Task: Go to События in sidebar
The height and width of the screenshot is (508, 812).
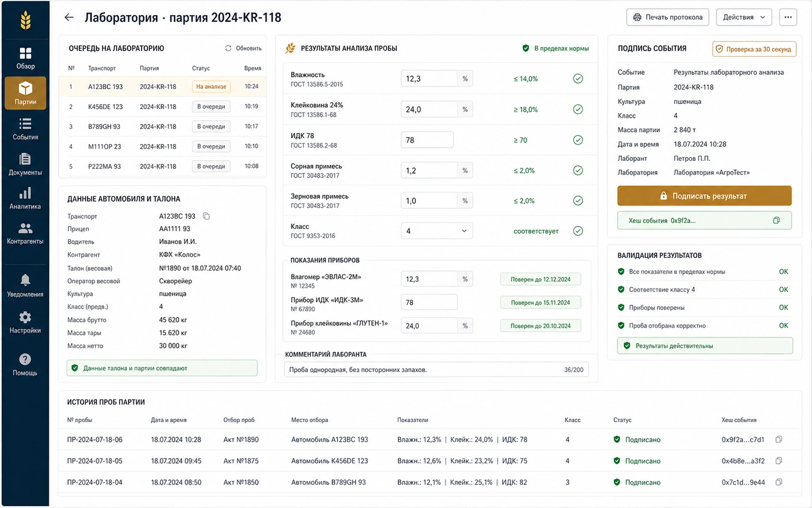Action: tap(26, 129)
